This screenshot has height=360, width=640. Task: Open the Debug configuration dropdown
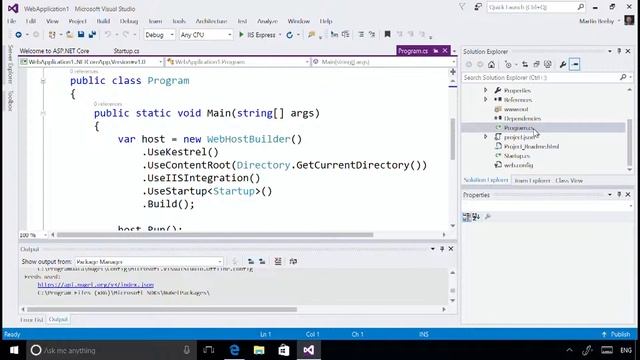pyautogui.click(x=159, y=35)
